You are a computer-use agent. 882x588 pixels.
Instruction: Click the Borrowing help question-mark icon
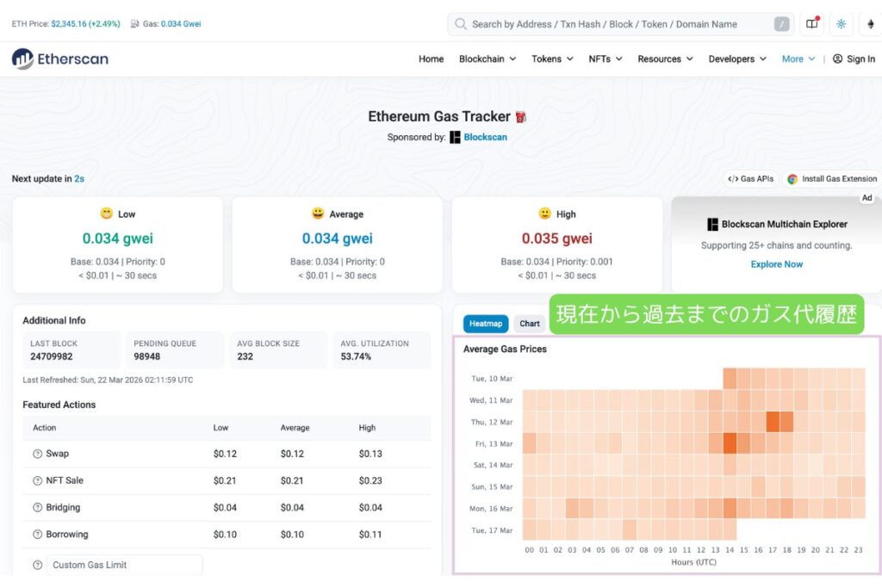[37, 535]
